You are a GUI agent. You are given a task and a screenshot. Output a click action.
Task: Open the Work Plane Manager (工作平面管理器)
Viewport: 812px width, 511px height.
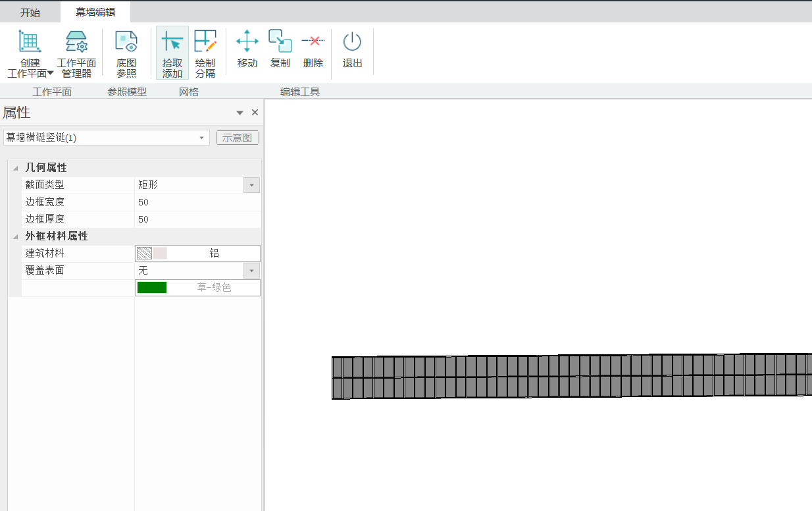click(76, 42)
